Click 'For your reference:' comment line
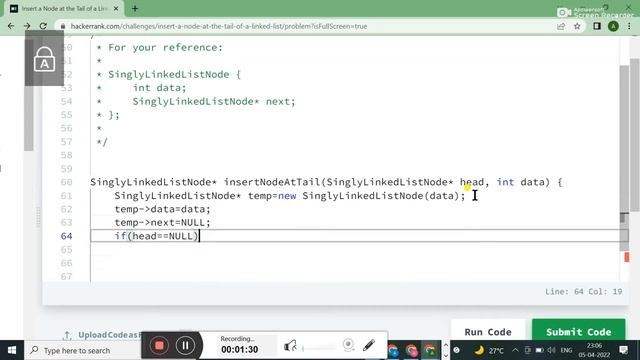640x360 pixels. click(x=165, y=48)
